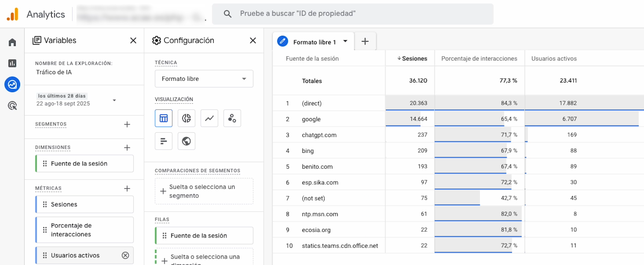Click the Sesiones metric chip

coord(84,204)
